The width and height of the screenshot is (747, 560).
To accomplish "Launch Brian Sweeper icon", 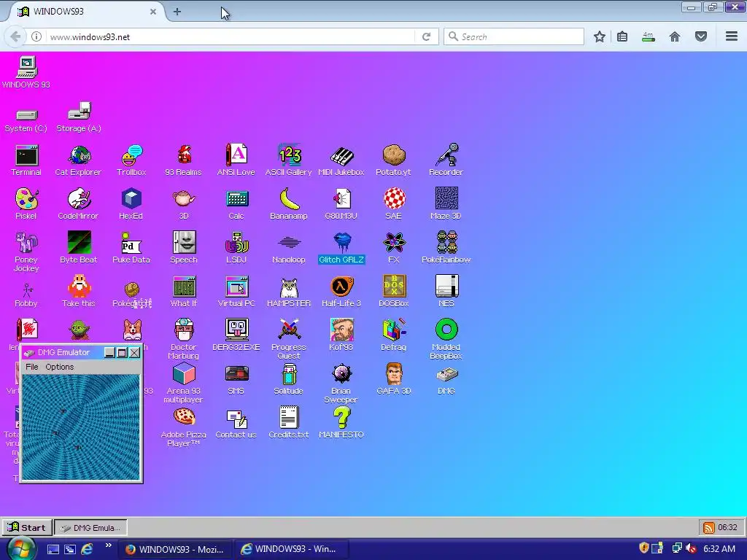I will [x=341, y=383].
